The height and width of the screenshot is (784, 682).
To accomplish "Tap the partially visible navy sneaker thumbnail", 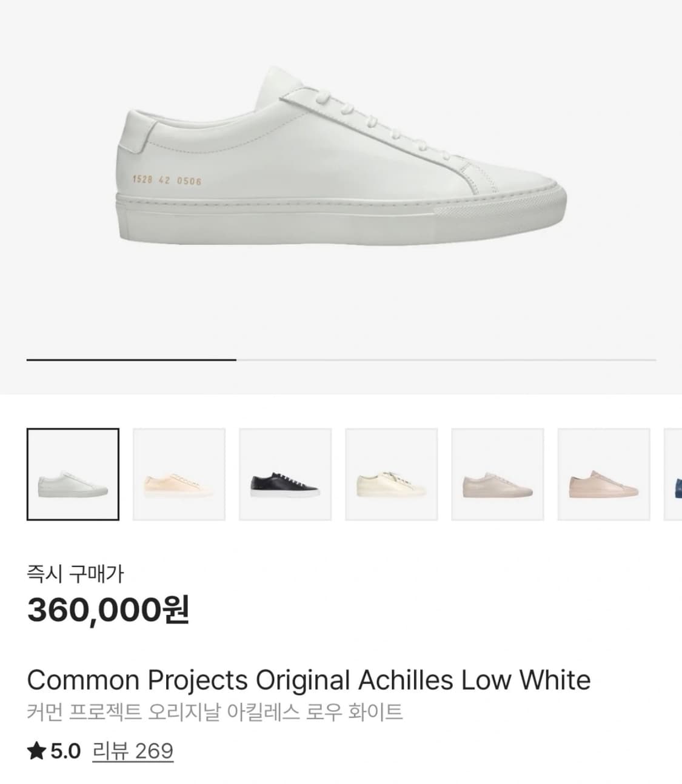I will [x=674, y=474].
